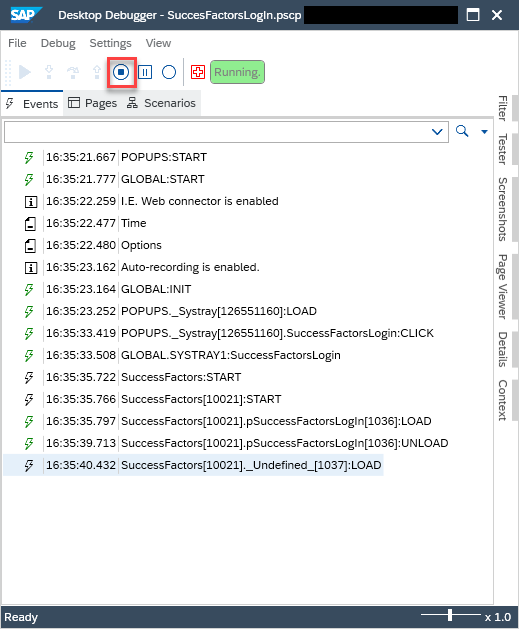Click lightning icon of _Undefined_[1037]:LOAD row
Viewport: 519px width, 629px height.
coord(29,466)
